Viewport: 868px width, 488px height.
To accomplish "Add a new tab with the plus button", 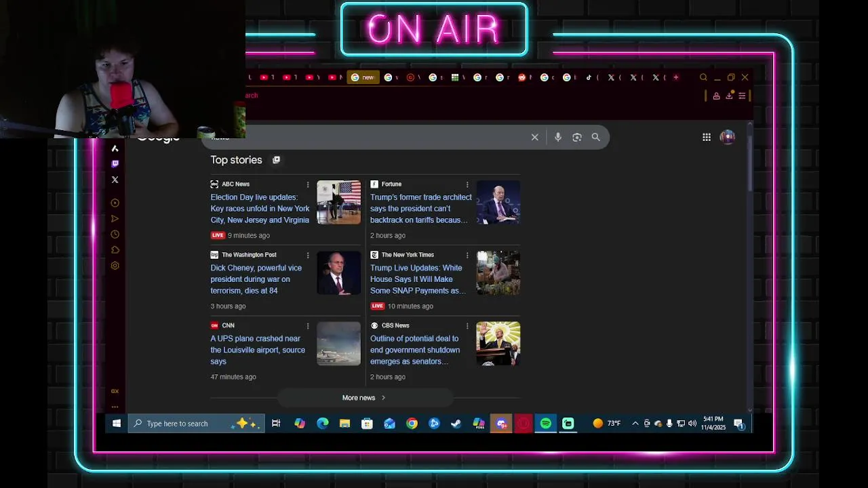I will (x=675, y=77).
